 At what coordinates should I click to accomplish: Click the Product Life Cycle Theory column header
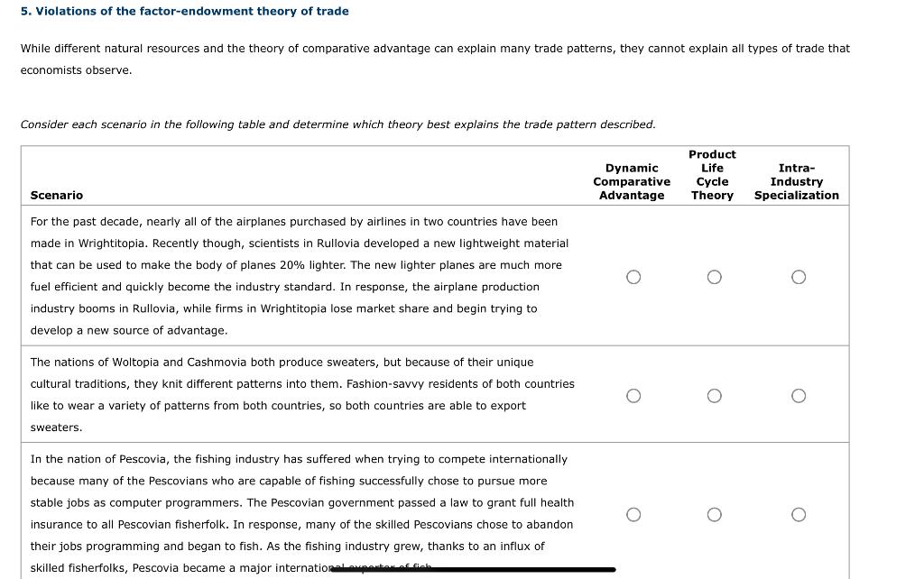click(712, 175)
